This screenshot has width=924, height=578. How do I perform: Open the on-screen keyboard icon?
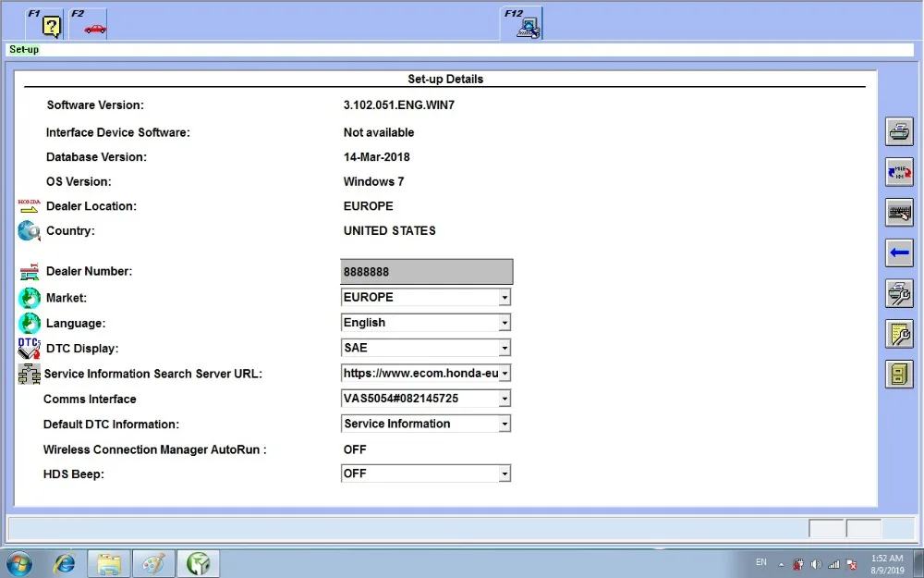pyautogui.click(x=899, y=213)
